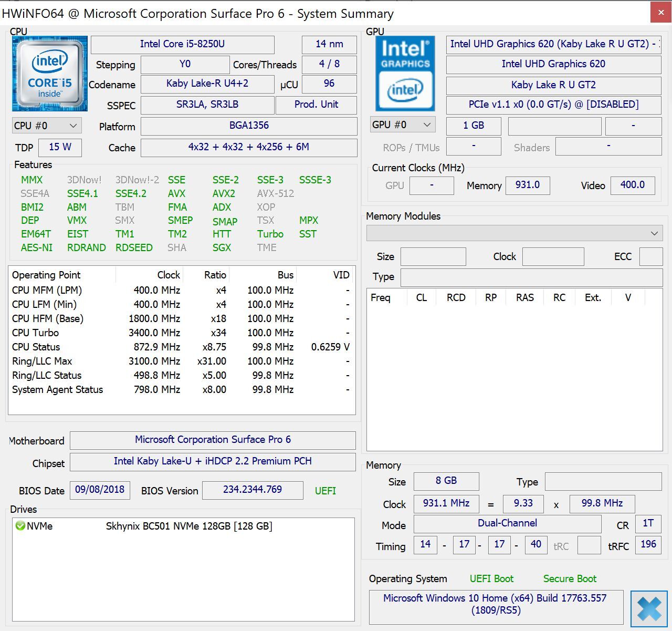672x631 pixels.
Task: Click the blue X button at bottom right
Action: coord(649,608)
